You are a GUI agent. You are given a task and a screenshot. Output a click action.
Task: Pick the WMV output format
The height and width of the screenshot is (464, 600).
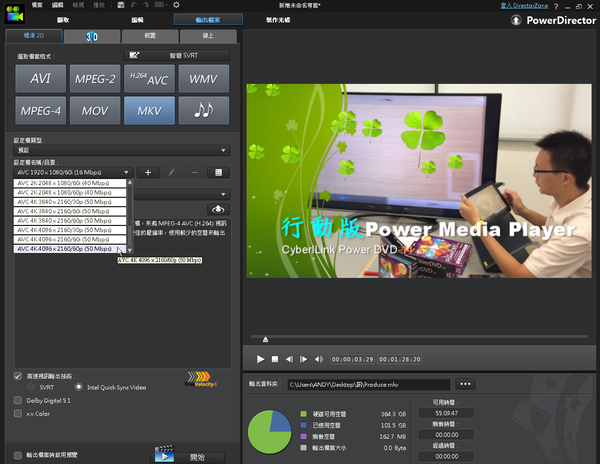pos(203,79)
